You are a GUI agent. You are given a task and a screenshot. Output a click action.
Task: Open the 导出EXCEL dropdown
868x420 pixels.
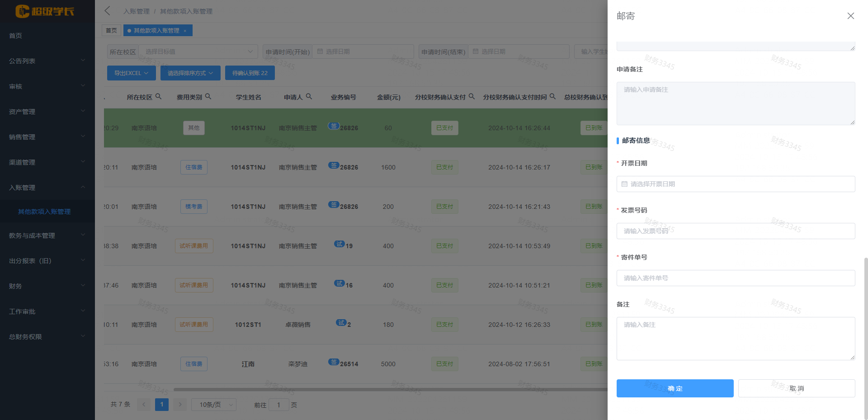(131, 73)
